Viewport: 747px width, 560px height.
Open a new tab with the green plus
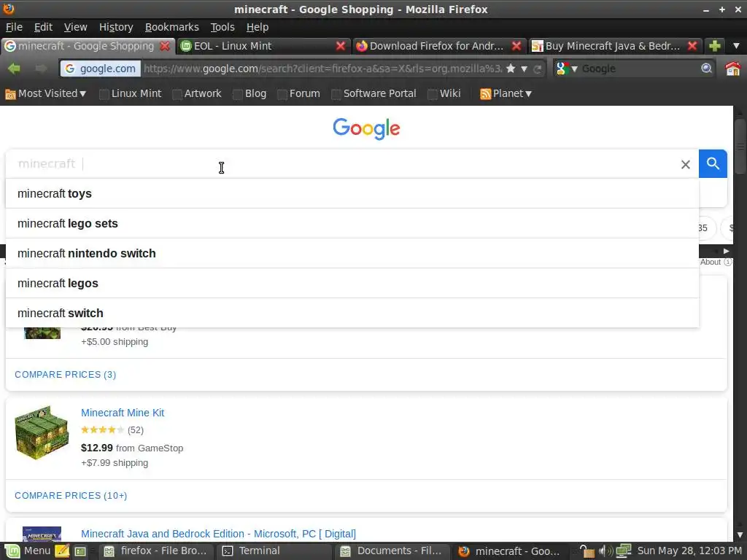[715, 46]
